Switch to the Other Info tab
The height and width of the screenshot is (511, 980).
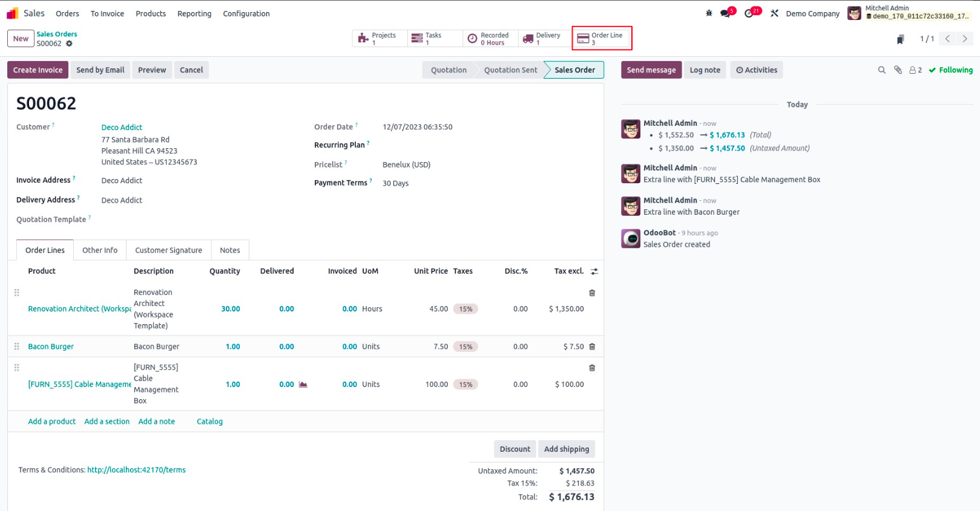(x=100, y=250)
